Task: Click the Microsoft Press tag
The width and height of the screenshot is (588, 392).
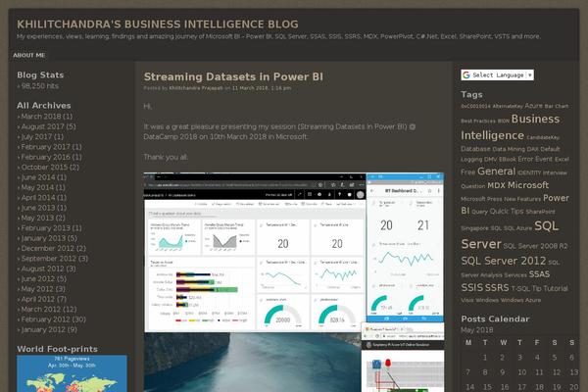Action: click(481, 199)
